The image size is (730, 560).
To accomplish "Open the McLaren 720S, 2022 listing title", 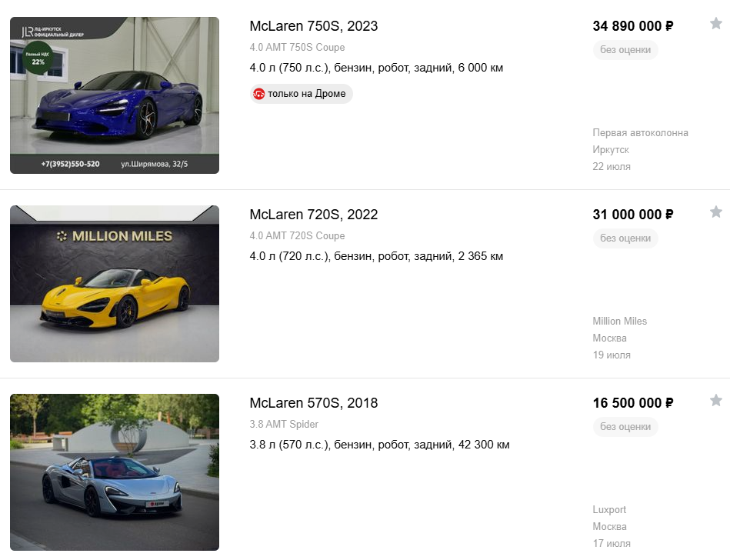I will (313, 215).
